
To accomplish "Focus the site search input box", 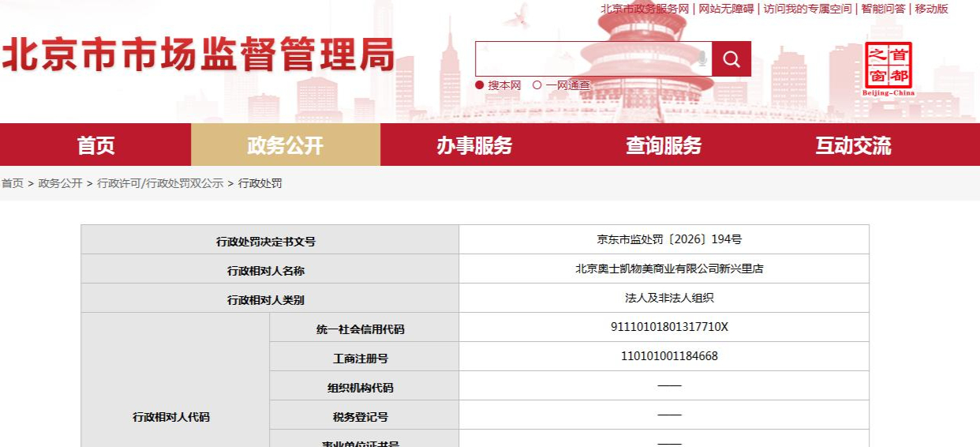I will click(593, 59).
